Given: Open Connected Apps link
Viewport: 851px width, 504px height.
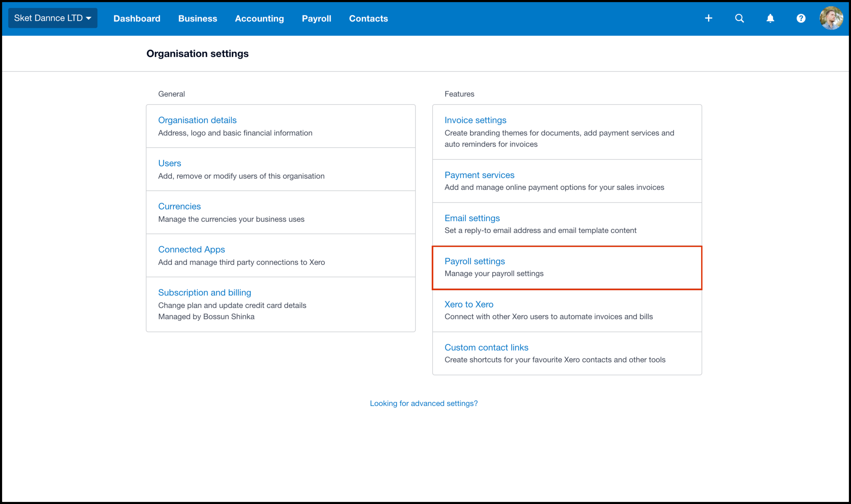Looking at the screenshot, I should click(192, 249).
